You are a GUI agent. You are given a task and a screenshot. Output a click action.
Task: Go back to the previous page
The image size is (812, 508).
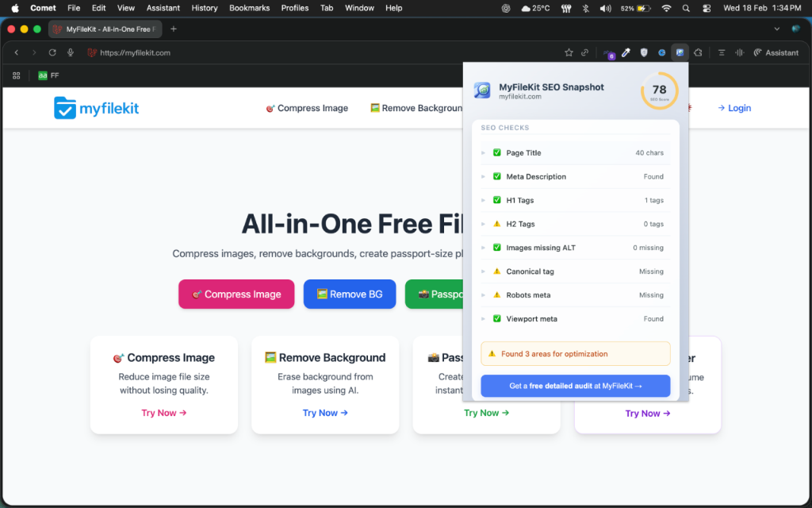(17, 52)
